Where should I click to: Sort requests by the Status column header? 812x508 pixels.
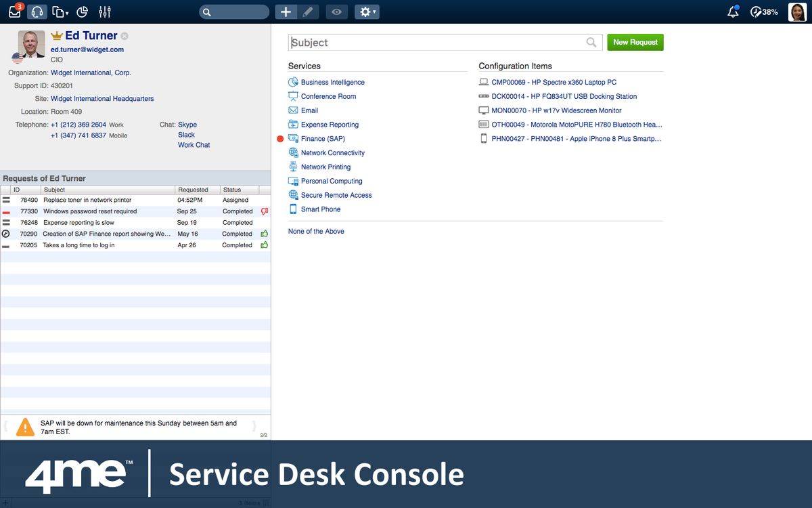tap(231, 189)
